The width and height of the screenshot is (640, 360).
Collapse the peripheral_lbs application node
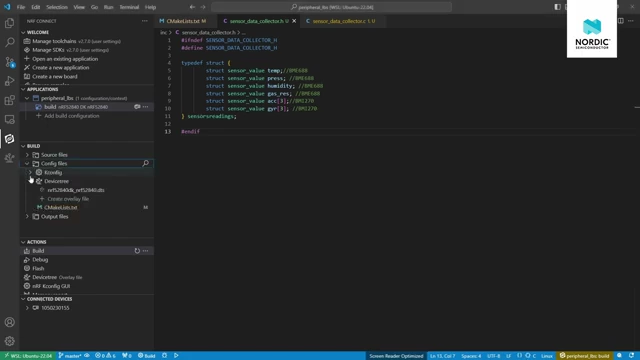point(27,98)
